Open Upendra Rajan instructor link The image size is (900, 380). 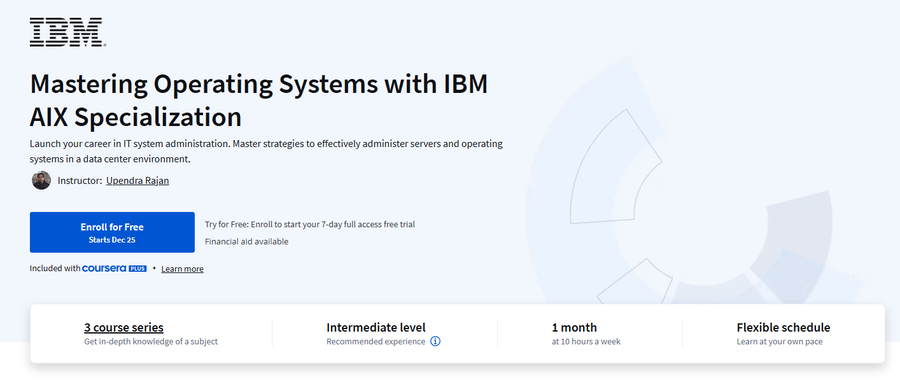(x=138, y=181)
